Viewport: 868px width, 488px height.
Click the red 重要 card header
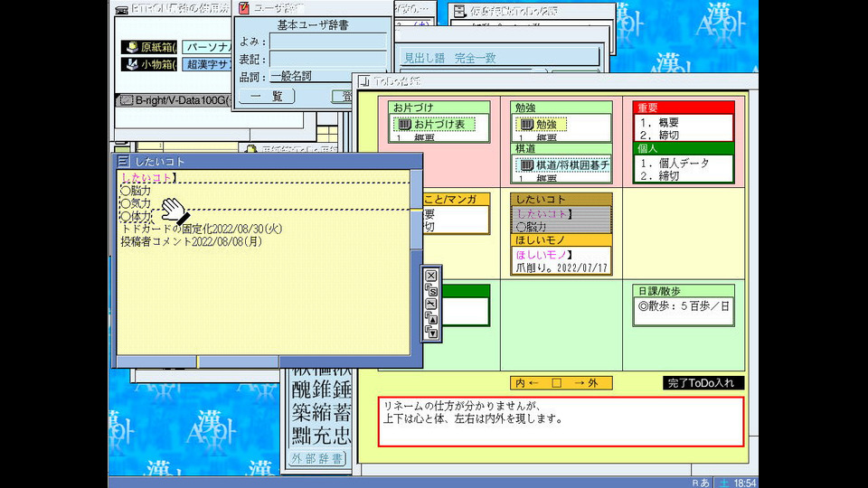684,108
